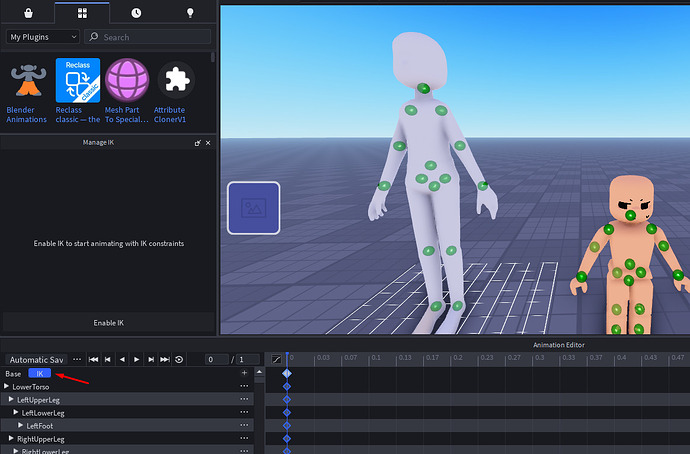Select the Mesh Part To Special plugin
Screen dimensions: 690x454
pyautogui.click(x=126, y=78)
